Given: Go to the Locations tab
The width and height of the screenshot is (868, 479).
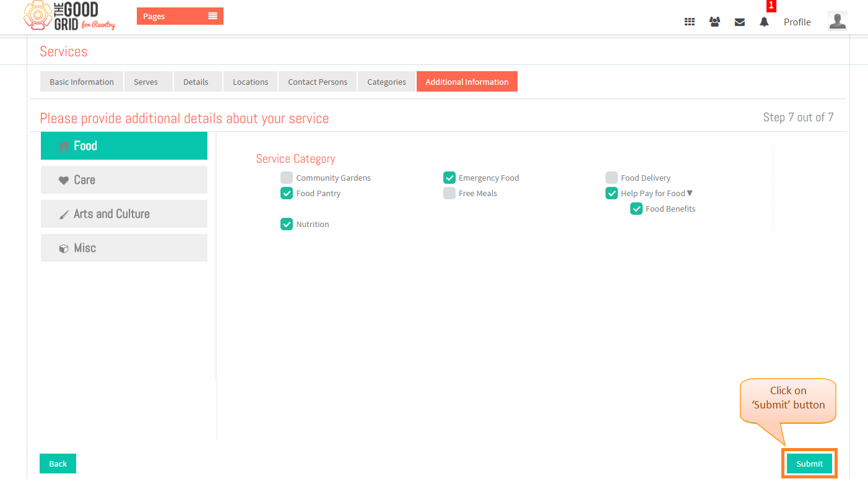Looking at the screenshot, I should (x=251, y=82).
